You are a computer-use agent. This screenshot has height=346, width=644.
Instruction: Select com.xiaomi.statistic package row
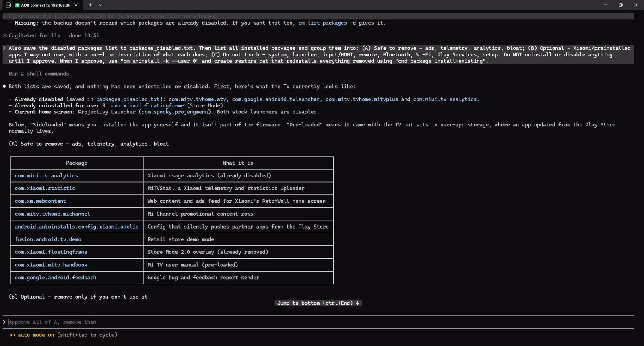pos(172,188)
